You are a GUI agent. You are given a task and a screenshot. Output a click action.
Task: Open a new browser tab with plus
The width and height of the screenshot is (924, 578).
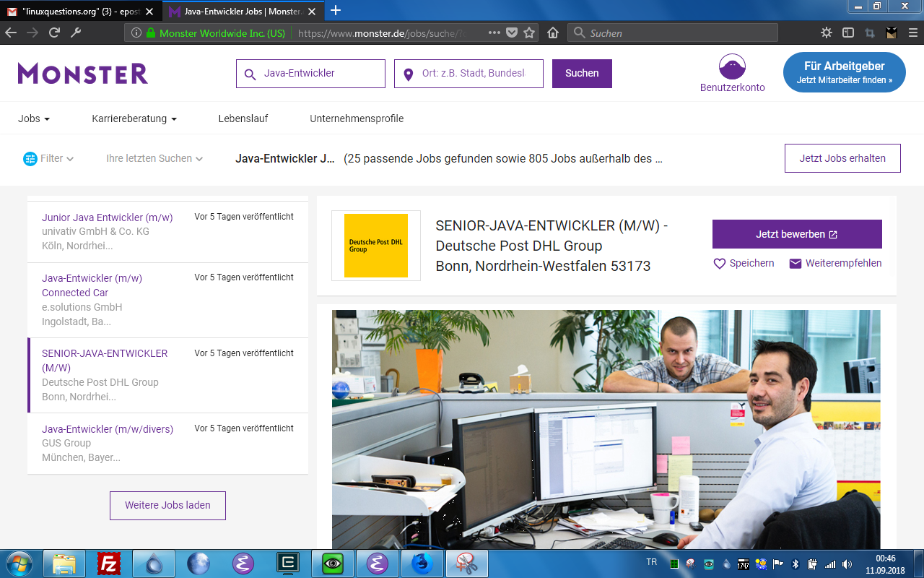336,10
